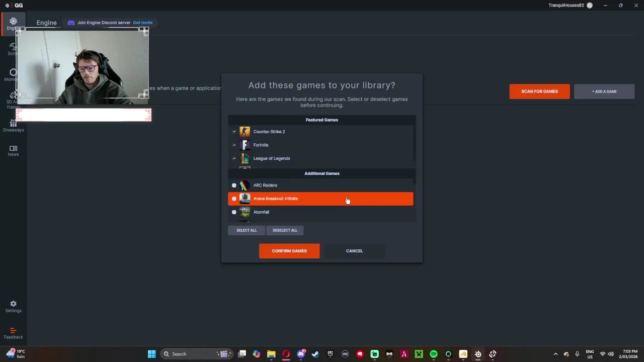The height and width of the screenshot is (362, 644).
Task: Open the system clock and date
Action: (x=629, y=354)
